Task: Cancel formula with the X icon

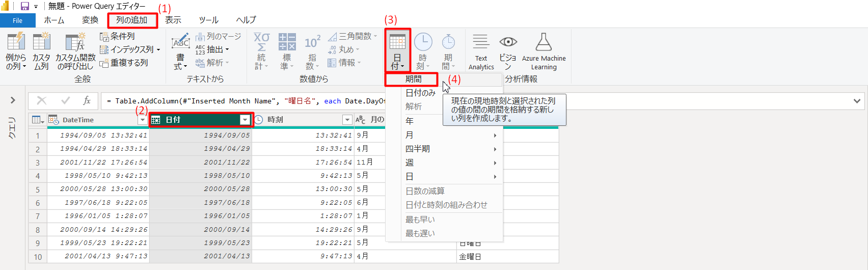Action: point(42,101)
